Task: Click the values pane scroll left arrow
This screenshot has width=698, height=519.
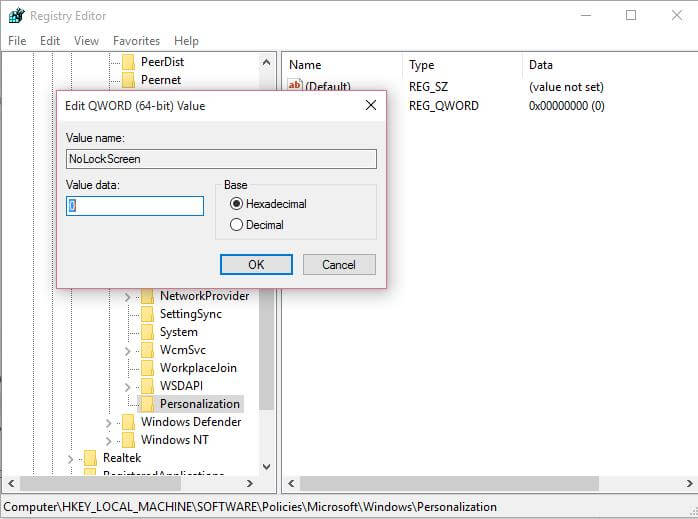Action: click(x=291, y=483)
